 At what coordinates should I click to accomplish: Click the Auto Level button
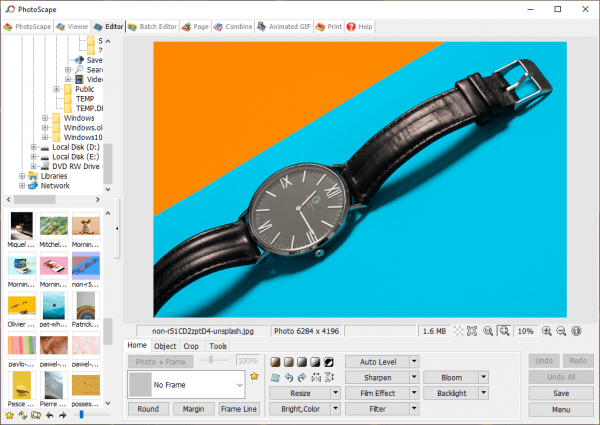(x=378, y=361)
